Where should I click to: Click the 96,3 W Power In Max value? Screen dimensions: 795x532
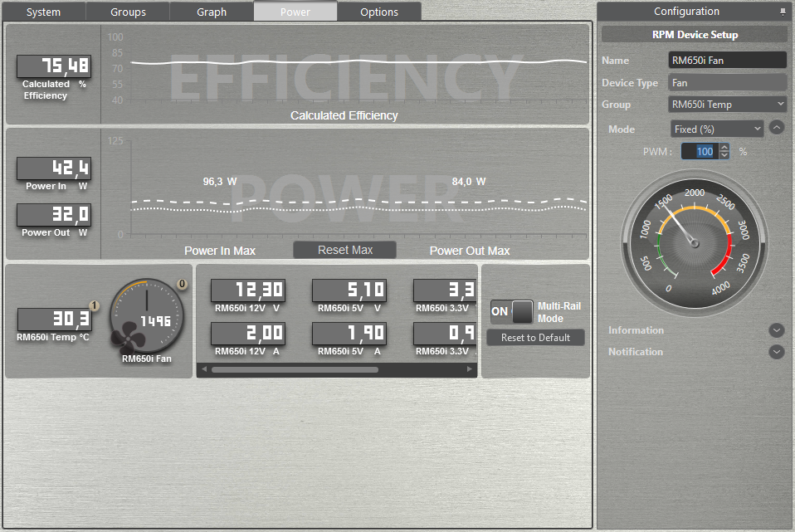click(x=220, y=182)
